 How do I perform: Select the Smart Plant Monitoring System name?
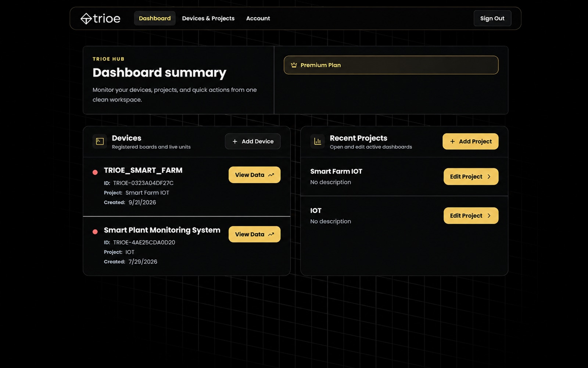(162, 230)
